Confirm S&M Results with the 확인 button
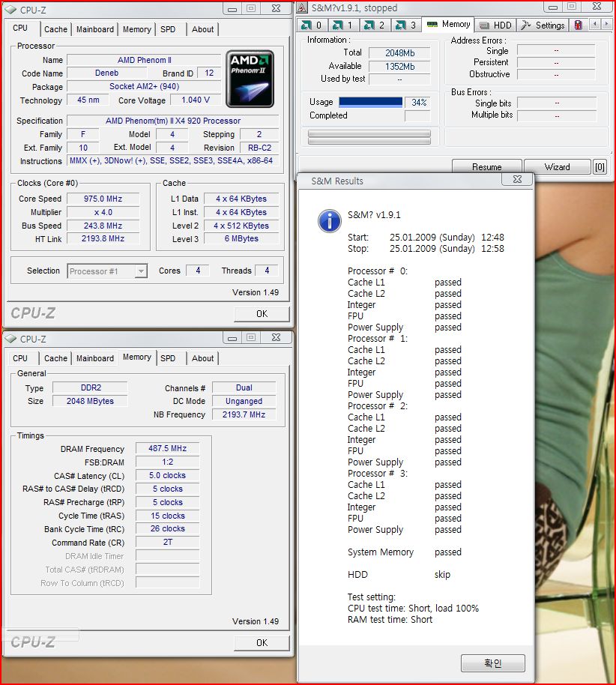The width and height of the screenshot is (616, 685). 493,663
